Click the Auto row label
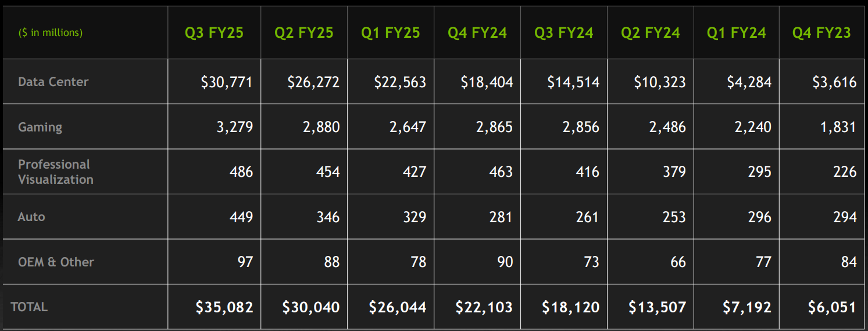868x331 pixels. 31,216
